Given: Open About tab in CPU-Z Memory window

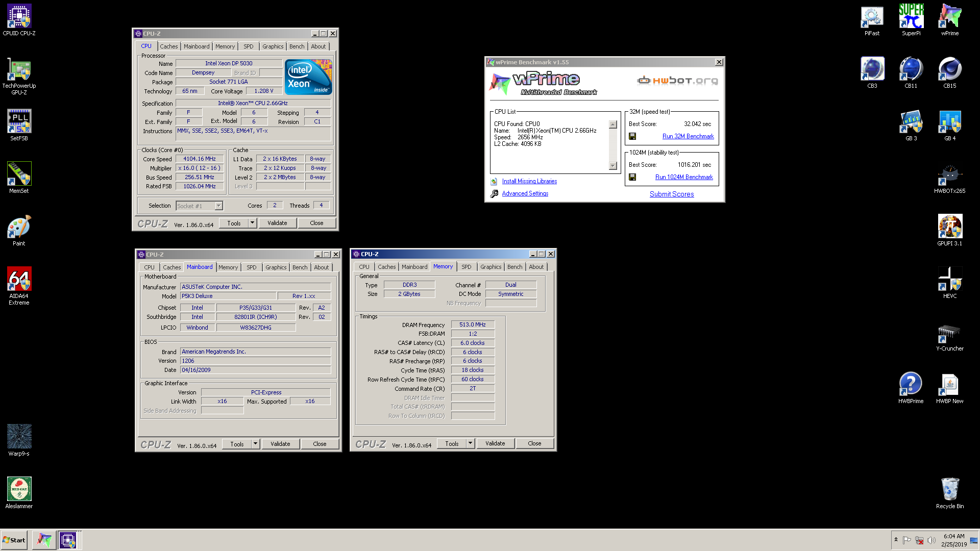Looking at the screenshot, I should point(536,267).
